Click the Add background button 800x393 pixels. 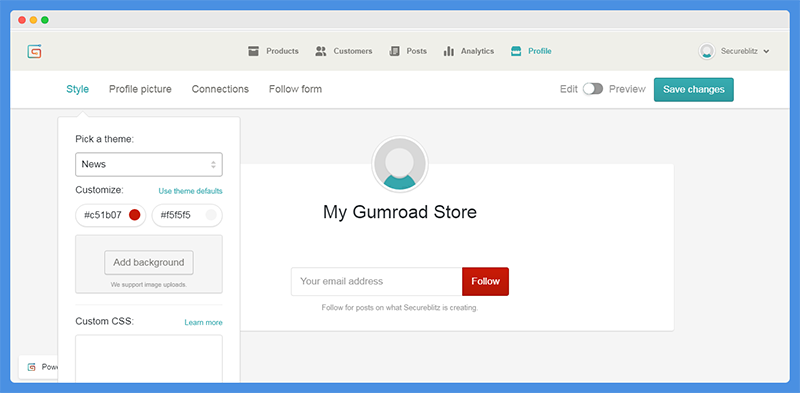(149, 262)
